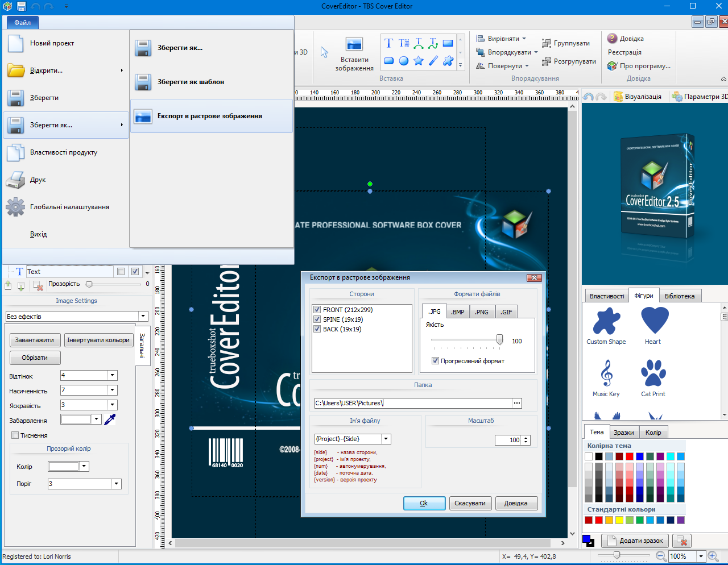Insert a rectangle shape from gallery

[448, 43]
